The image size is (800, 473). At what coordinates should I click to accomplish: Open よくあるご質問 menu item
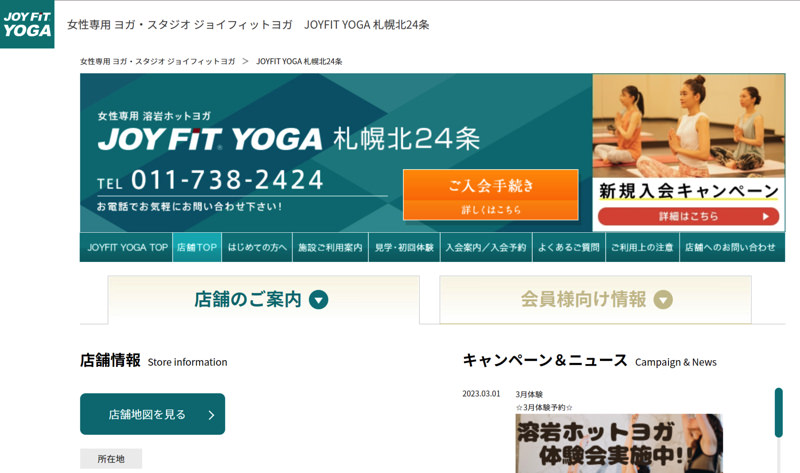568,247
